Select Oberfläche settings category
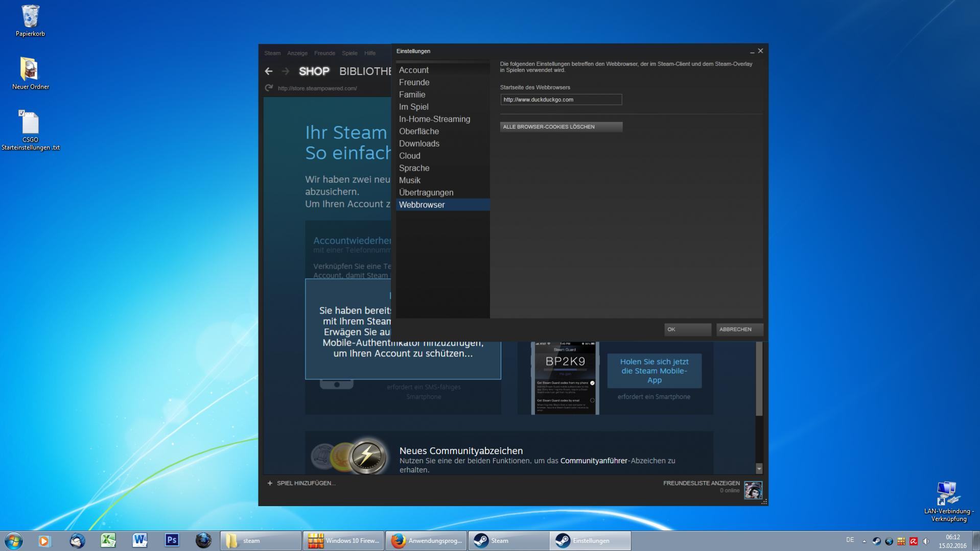This screenshot has width=980, height=551. pyautogui.click(x=442, y=131)
